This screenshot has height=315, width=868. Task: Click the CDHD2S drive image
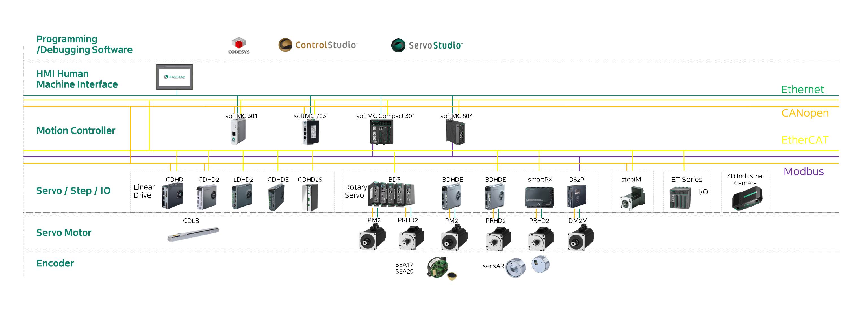pyautogui.click(x=310, y=198)
